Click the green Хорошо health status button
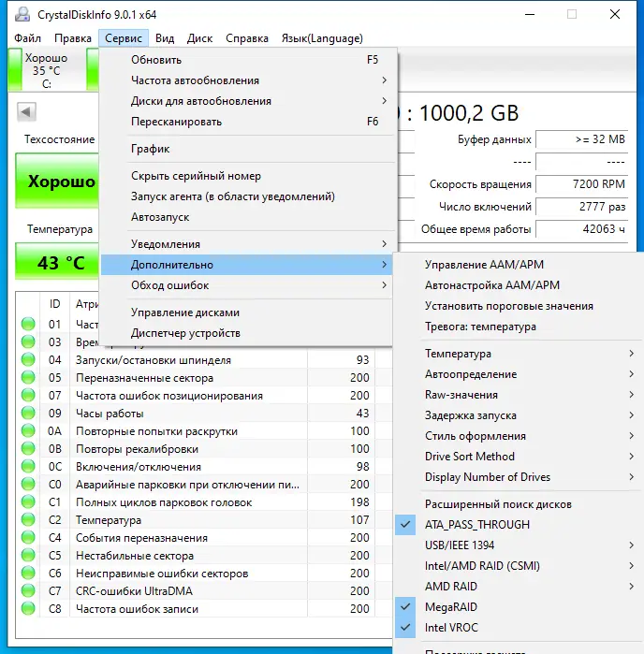Image resolution: width=644 pixels, height=654 pixels. point(57,181)
